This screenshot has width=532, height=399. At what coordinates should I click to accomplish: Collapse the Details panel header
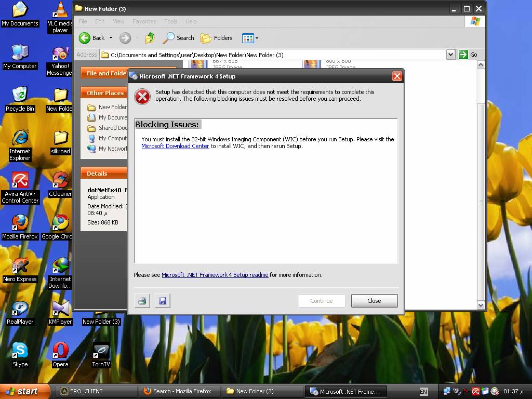click(x=104, y=174)
